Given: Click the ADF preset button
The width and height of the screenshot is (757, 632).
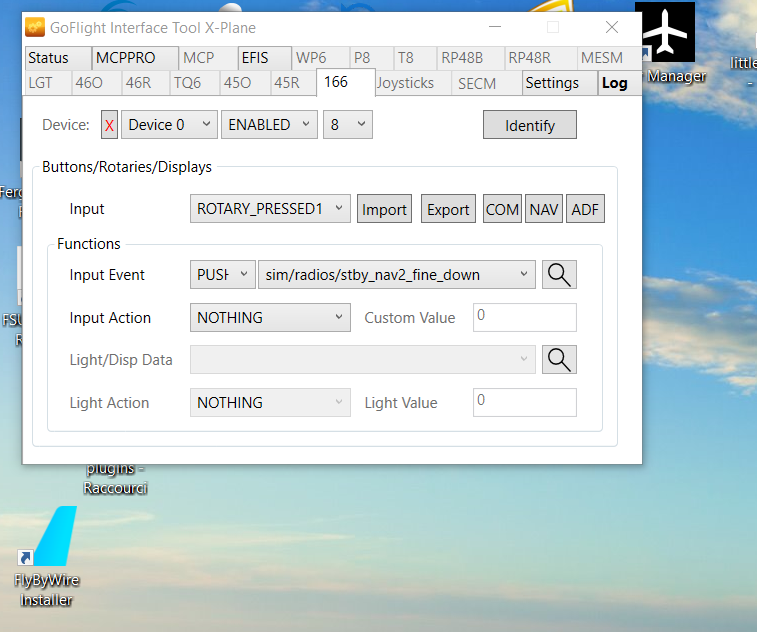Looking at the screenshot, I should pyautogui.click(x=585, y=209).
